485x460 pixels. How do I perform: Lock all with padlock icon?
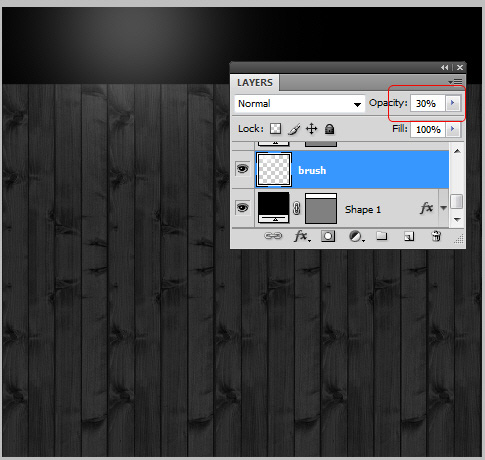329,129
